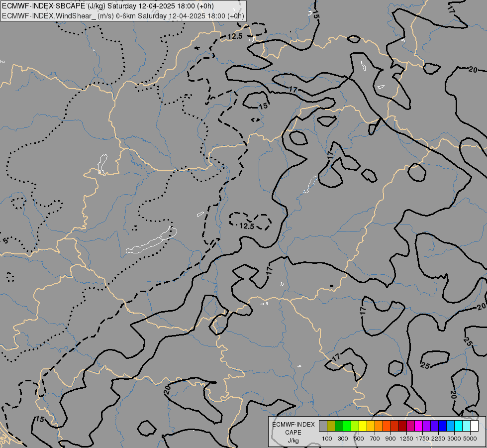This screenshot has width=487, height=448.
Task: Select the bright green legend swatch
Action: [347, 426]
